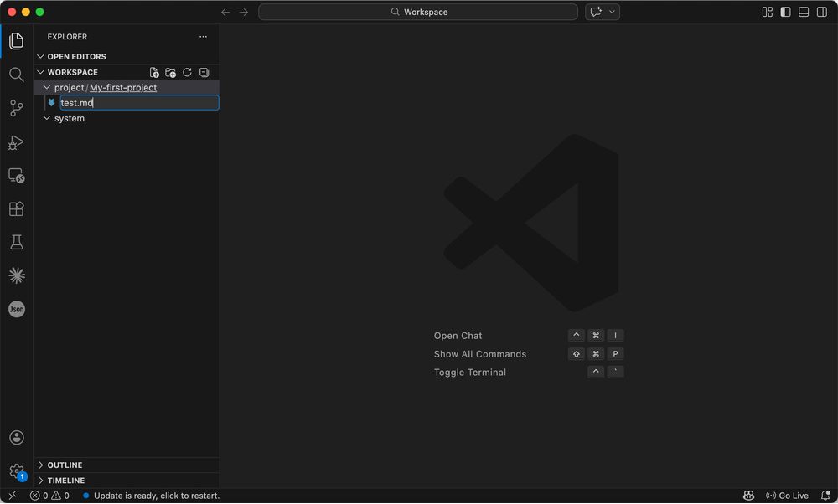Refresh the Explorer file tree

pos(188,73)
